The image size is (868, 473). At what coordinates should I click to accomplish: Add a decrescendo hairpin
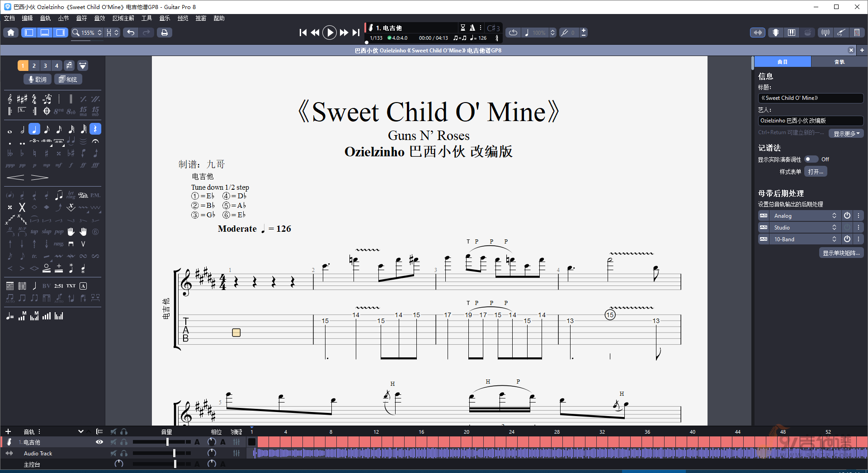click(40, 178)
